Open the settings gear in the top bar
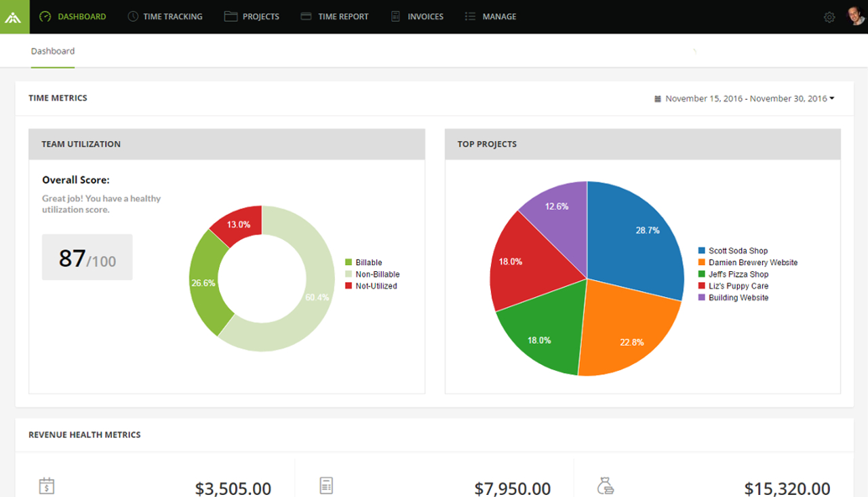 [829, 16]
